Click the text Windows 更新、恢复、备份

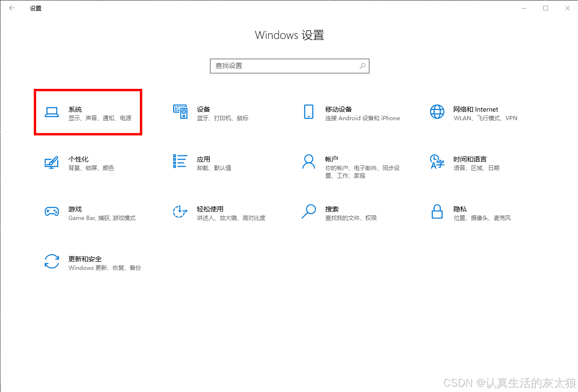pos(105,268)
